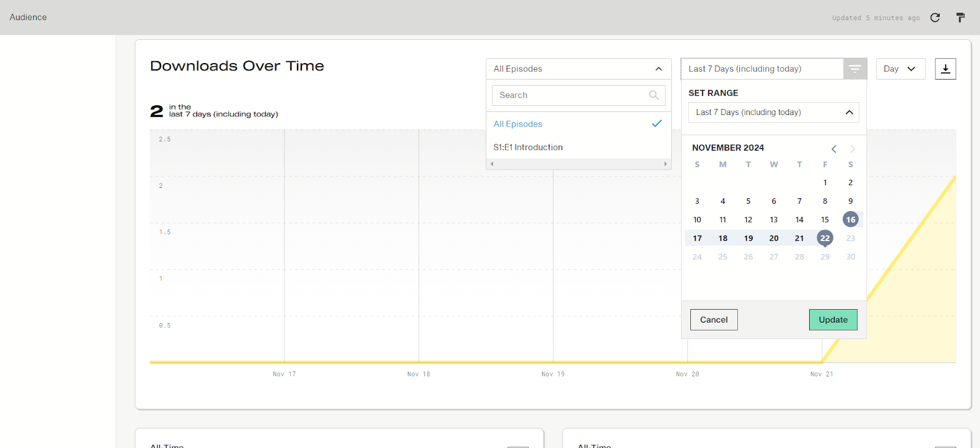The image size is (980, 448).
Task: Click November 14 date cell
Action: tap(799, 220)
